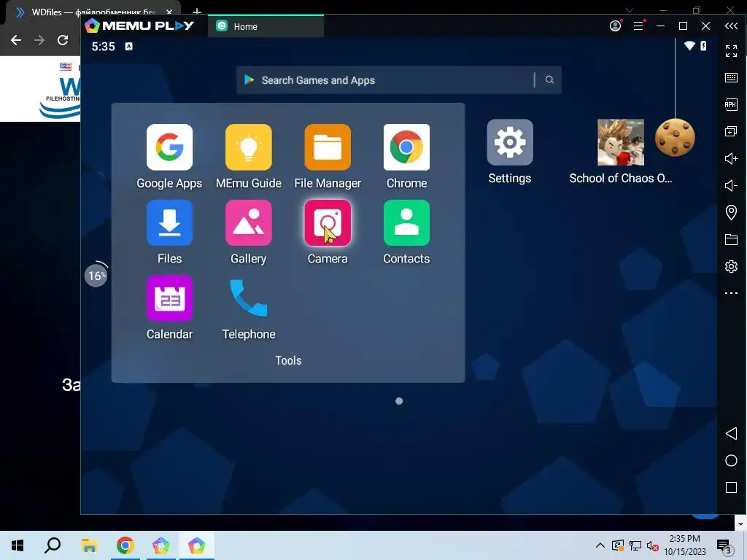
Task: Select the Home tab in MEmu
Action: pyautogui.click(x=266, y=26)
